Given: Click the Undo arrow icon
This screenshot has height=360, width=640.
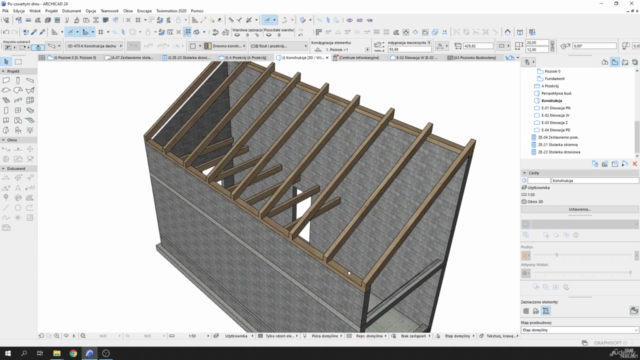Looking at the screenshot, I should [x=6, y=32].
